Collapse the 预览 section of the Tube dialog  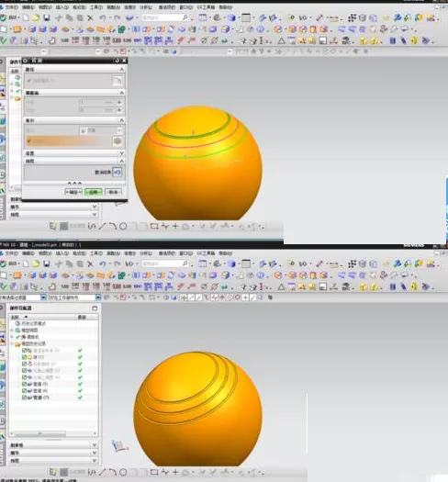(x=121, y=161)
